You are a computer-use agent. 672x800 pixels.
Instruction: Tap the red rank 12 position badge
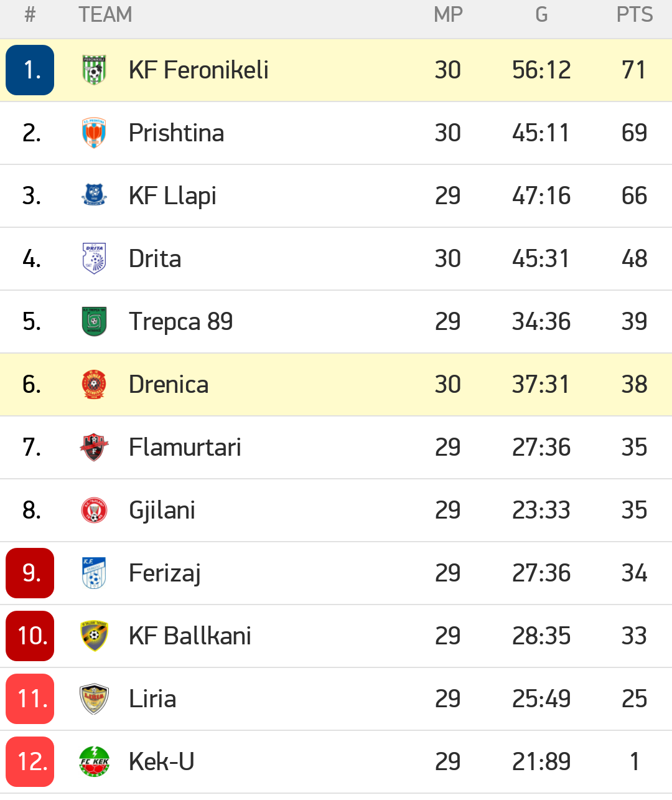point(30,761)
